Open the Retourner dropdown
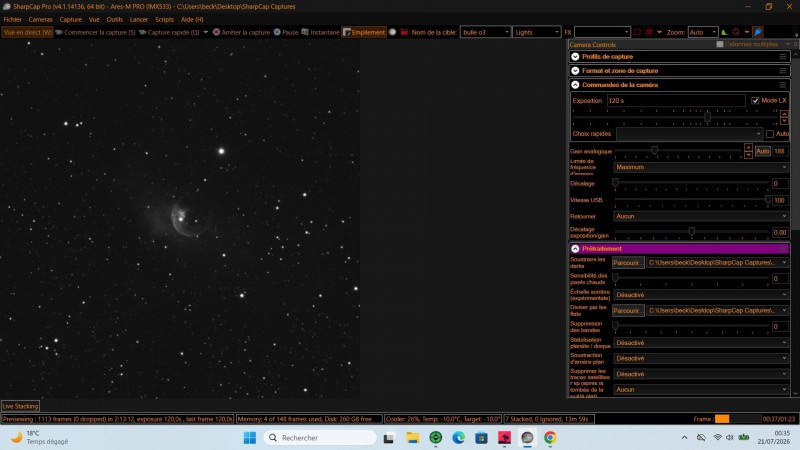This screenshot has height=450, width=800. [x=701, y=216]
